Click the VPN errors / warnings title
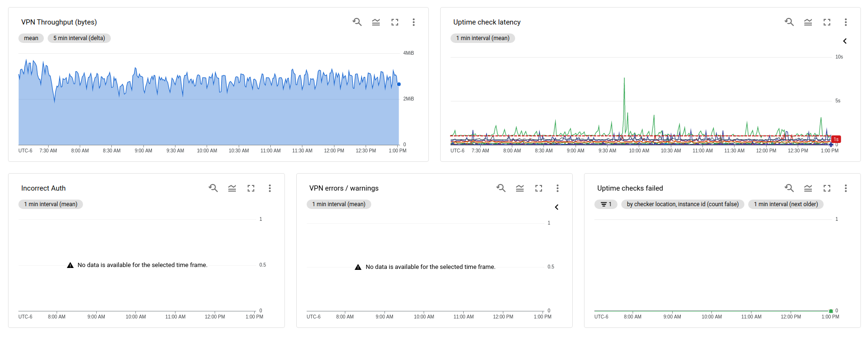868x343 pixels. [x=344, y=188]
